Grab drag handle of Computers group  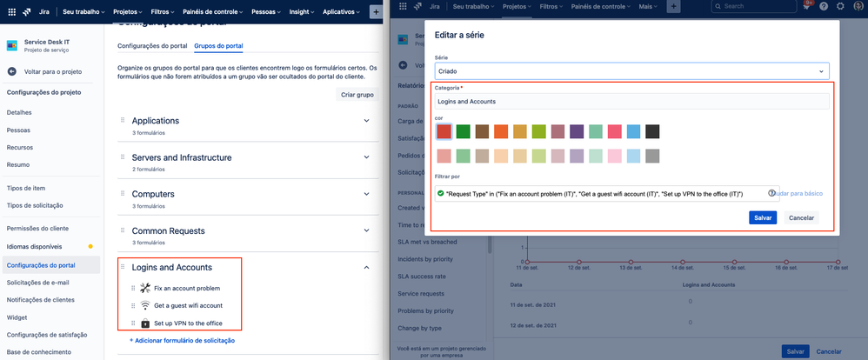[123, 194]
